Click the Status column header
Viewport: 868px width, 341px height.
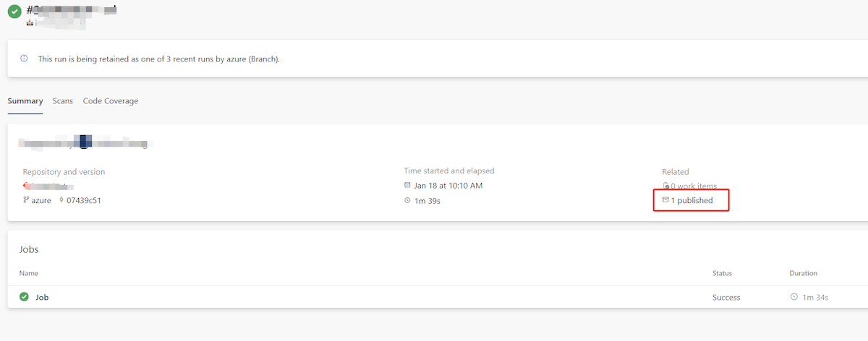tap(722, 273)
